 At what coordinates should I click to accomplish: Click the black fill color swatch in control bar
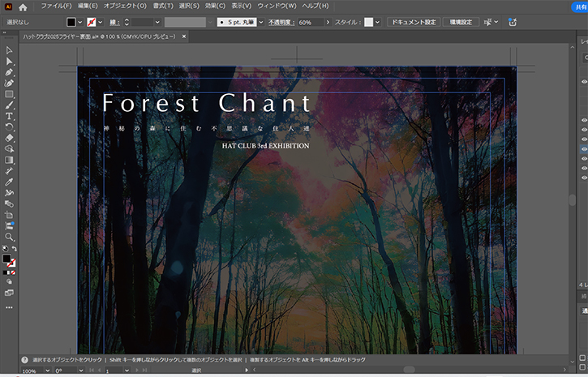pos(71,22)
